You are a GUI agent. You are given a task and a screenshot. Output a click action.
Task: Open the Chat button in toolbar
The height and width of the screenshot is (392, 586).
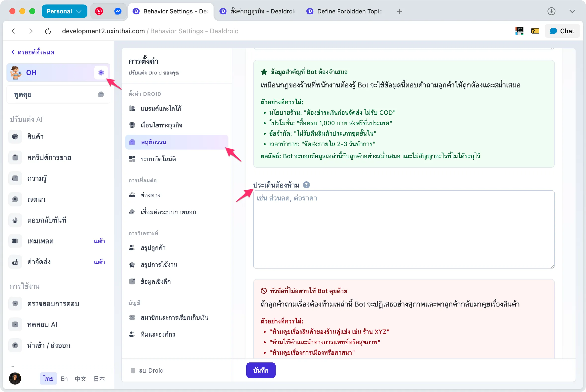pos(562,31)
